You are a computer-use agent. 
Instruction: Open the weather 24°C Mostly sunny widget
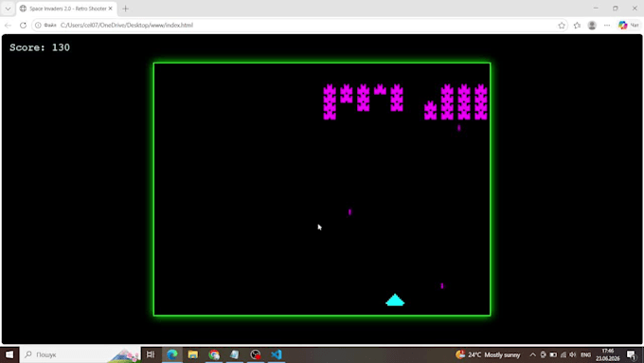click(488, 354)
